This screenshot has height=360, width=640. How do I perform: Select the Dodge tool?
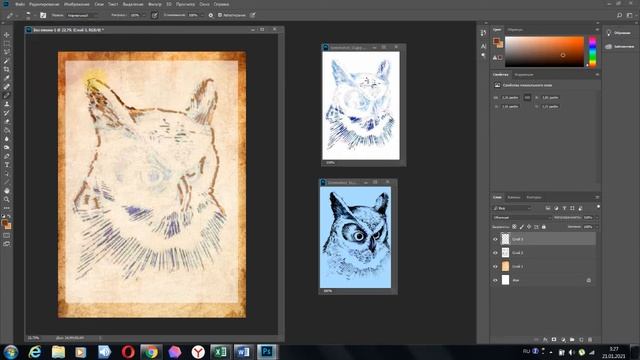click(7, 147)
